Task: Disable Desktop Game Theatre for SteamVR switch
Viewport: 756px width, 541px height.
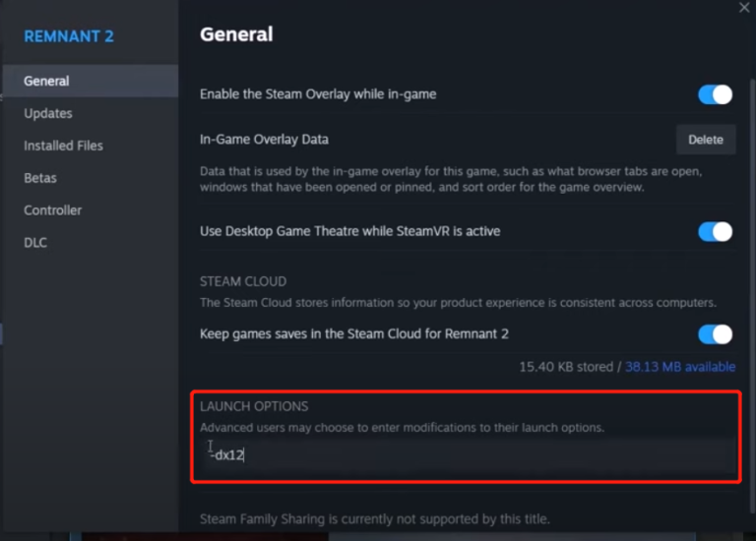Action: [x=715, y=231]
